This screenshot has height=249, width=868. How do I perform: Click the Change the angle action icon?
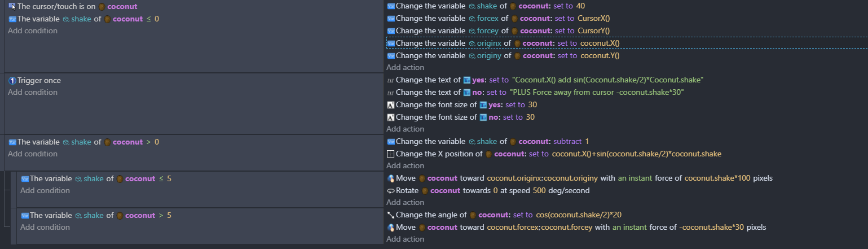point(390,215)
